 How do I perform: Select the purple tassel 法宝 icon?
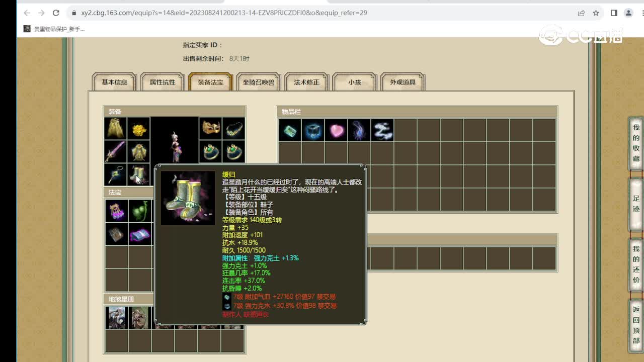point(116,211)
